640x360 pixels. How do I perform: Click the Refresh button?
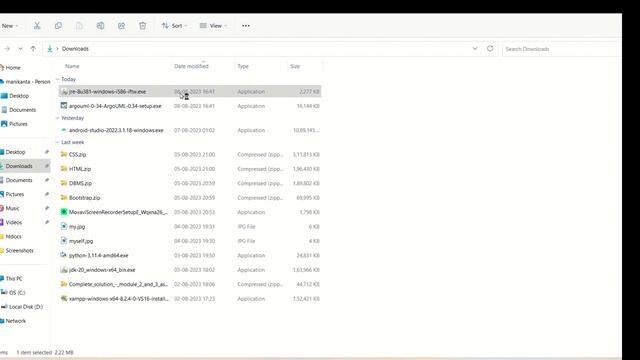(x=490, y=49)
